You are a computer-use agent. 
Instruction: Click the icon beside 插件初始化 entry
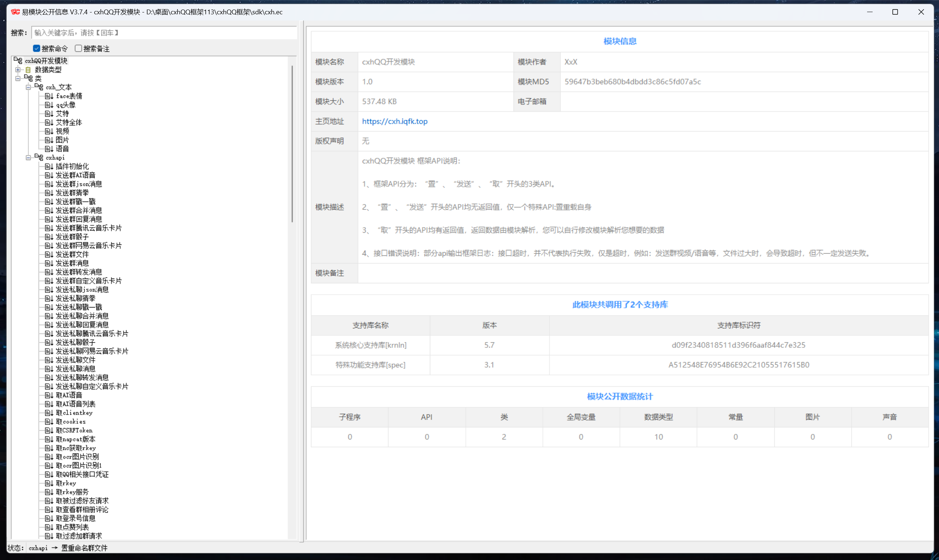(49, 166)
